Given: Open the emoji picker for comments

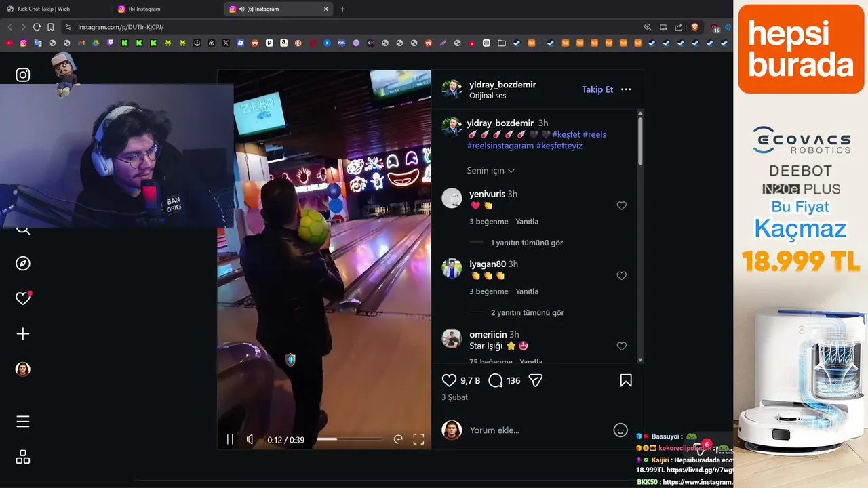Looking at the screenshot, I should tap(620, 430).
